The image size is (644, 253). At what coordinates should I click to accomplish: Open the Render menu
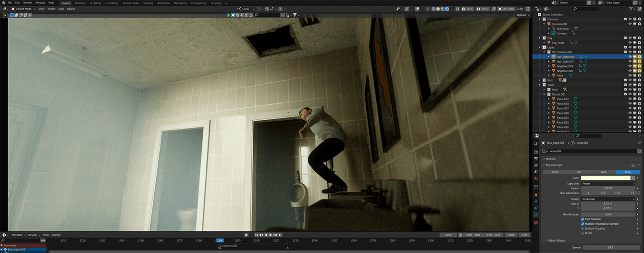coord(27,3)
